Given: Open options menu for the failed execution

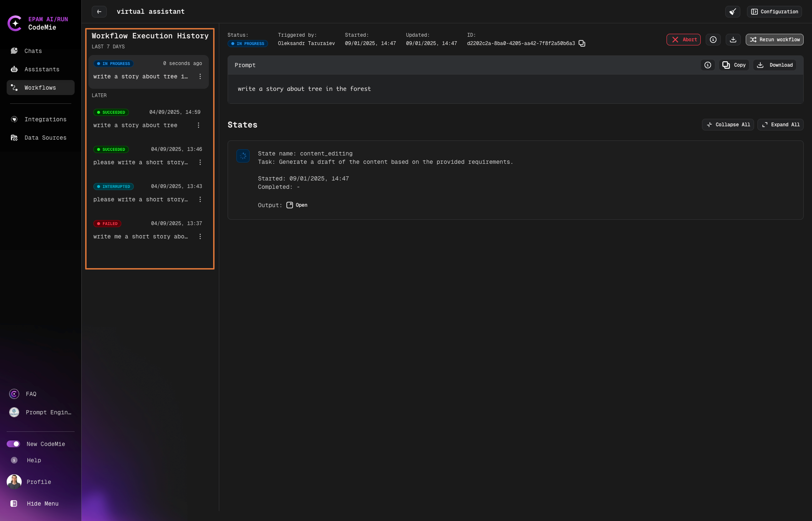Looking at the screenshot, I should (x=200, y=236).
